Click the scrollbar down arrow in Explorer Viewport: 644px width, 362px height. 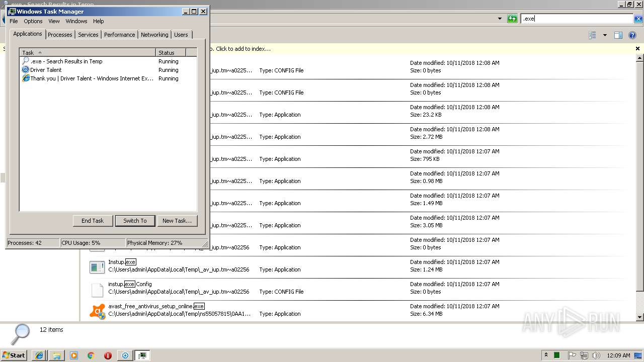click(640, 317)
